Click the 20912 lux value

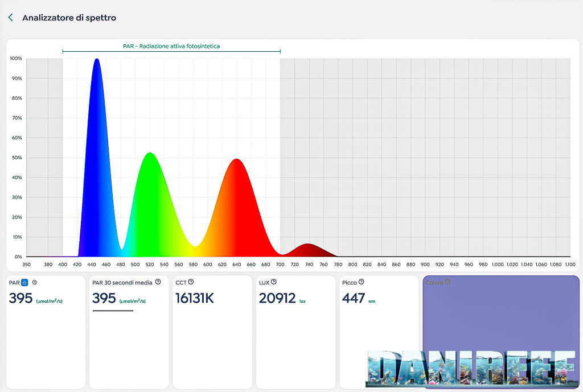[x=277, y=298]
